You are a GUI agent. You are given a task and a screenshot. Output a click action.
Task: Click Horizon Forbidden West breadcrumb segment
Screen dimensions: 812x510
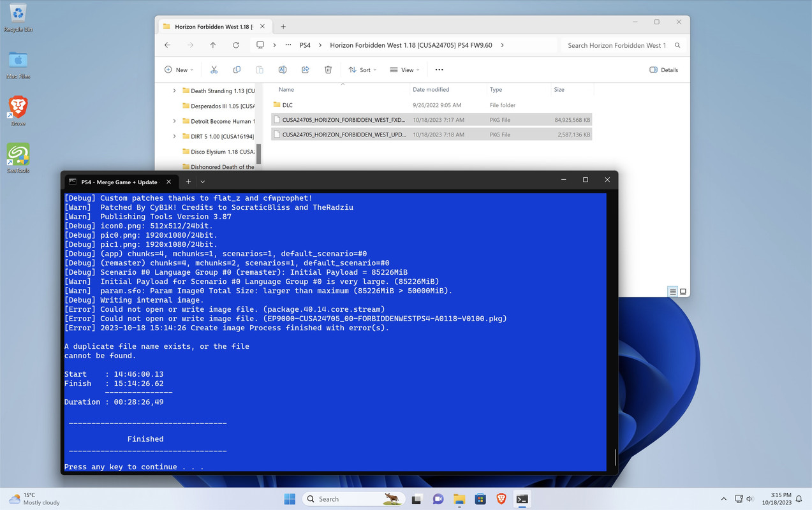(411, 45)
